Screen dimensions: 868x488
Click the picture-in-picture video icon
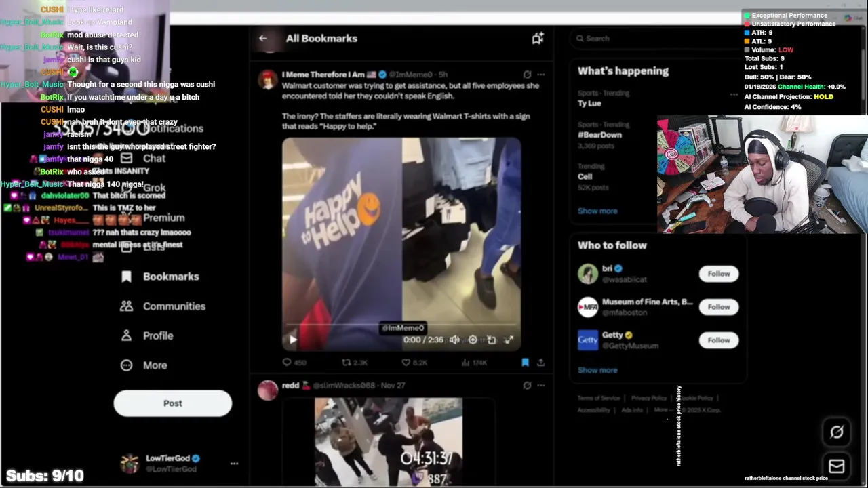[x=491, y=340]
